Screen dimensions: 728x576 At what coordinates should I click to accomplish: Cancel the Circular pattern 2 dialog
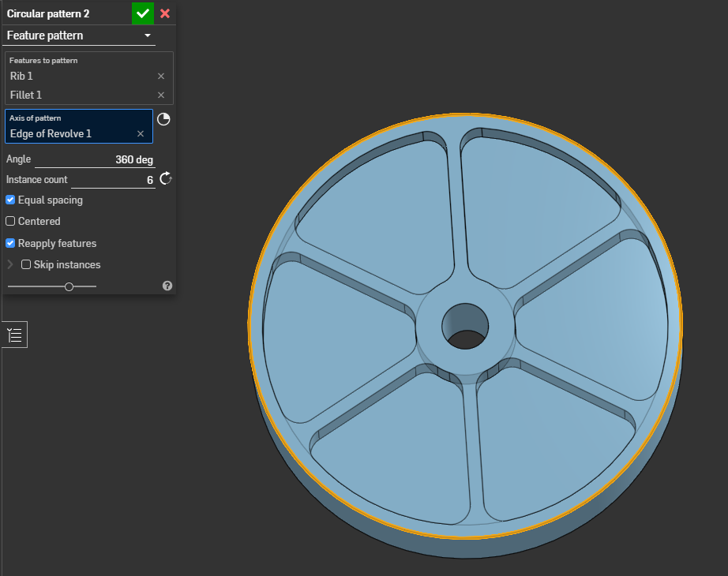[165, 13]
